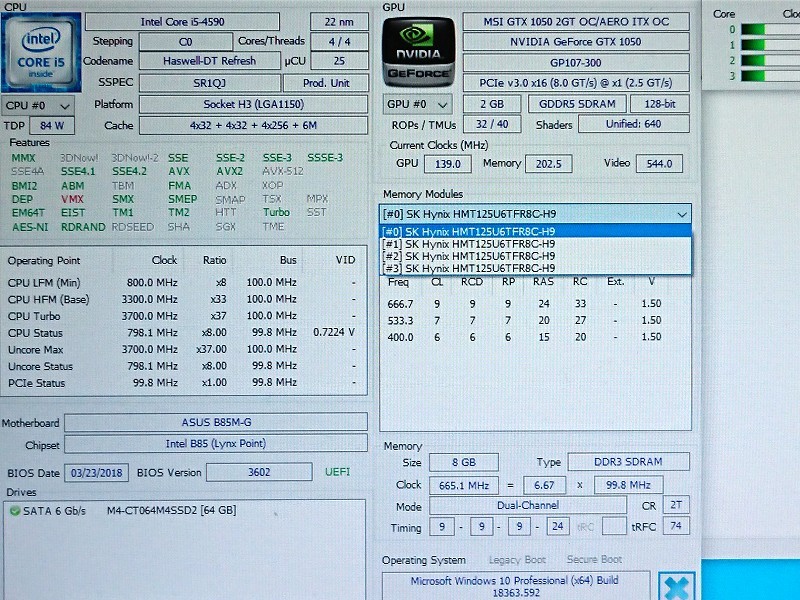Viewport: 800px width, 600px height.
Task: Click the green SATA drive status icon
Action: [x=15, y=510]
